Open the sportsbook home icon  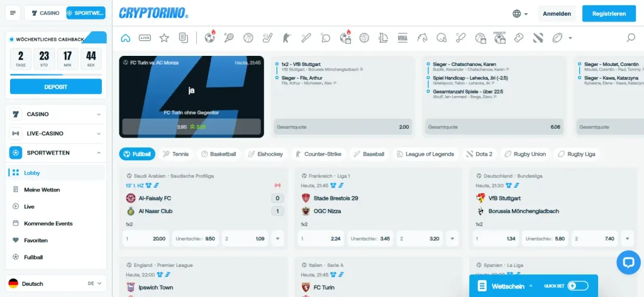[126, 38]
